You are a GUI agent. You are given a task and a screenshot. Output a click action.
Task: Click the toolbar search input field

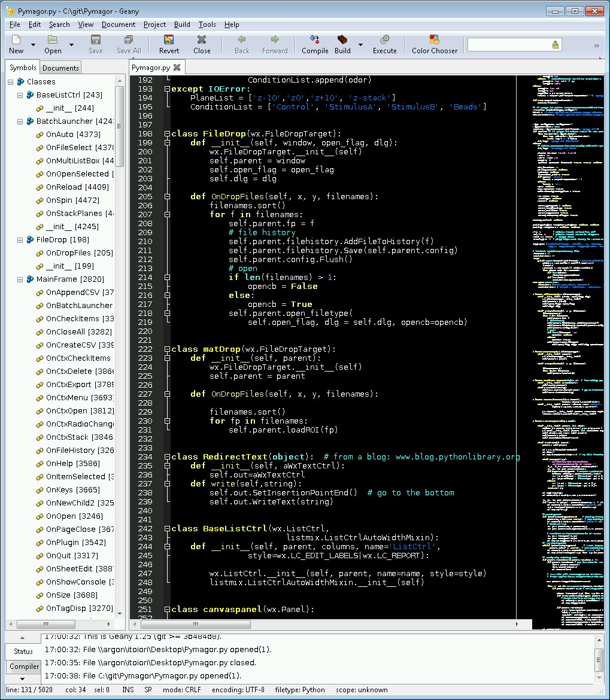click(x=509, y=45)
